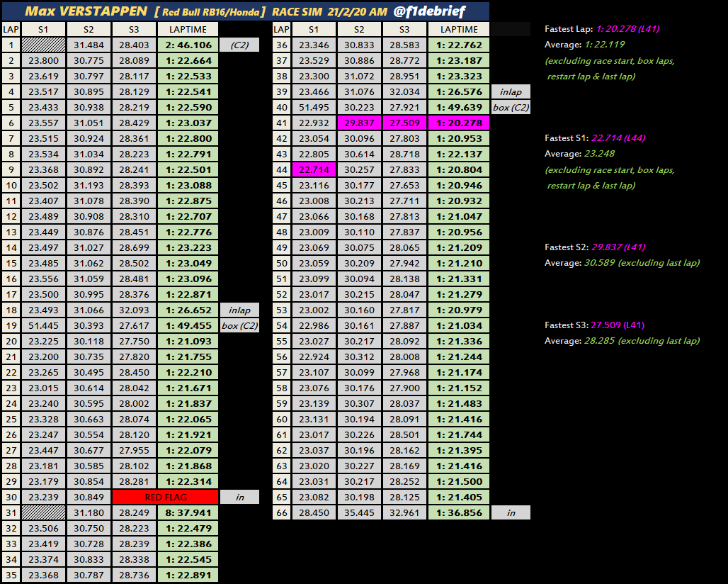The width and height of the screenshot is (728, 584).
Task: Click highlighted S2 time 29.837
Action: point(359,123)
